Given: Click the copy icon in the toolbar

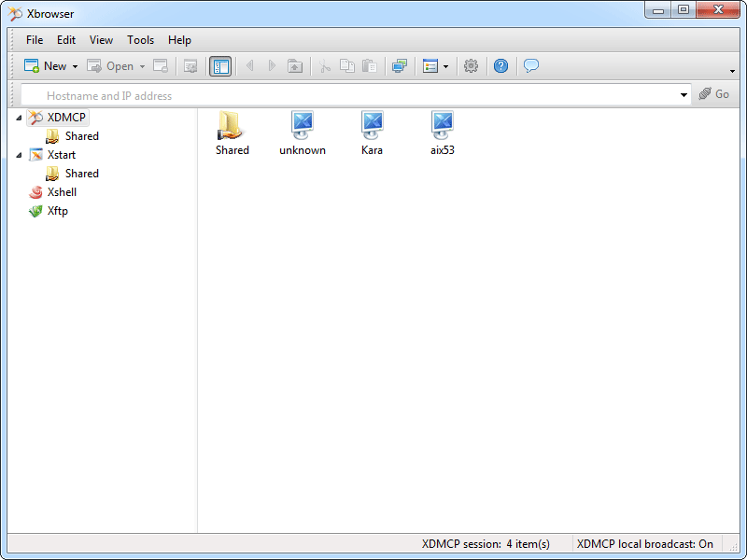Looking at the screenshot, I should (x=346, y=65).
